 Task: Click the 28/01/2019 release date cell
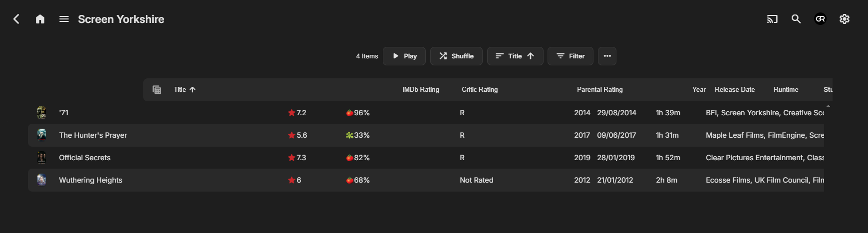(x=616, y=158)
